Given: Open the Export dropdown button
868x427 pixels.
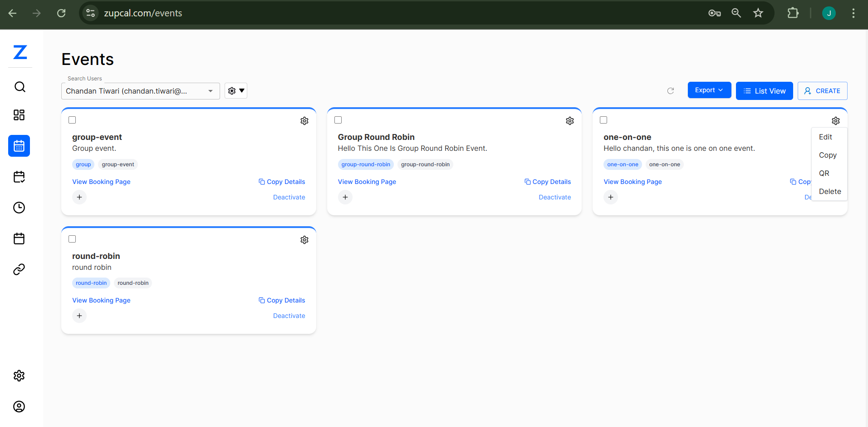Looking at the screenshot, I should (x=709, y=90).
